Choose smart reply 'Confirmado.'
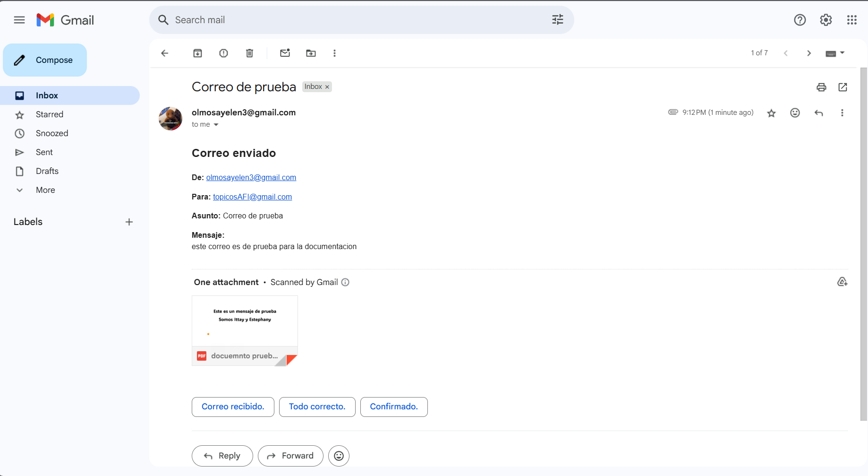 point(394,407)
